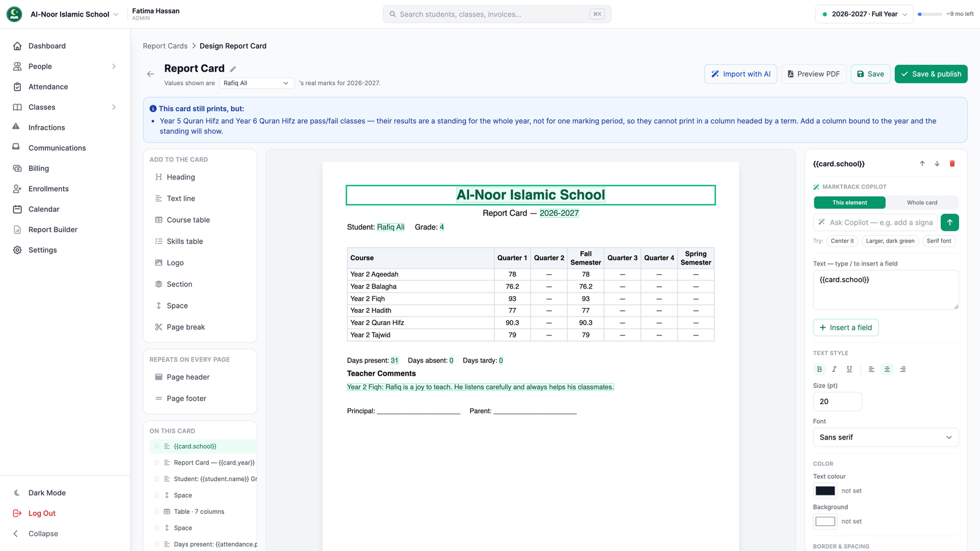The width and height of the screenshot is (980, 551).
Task: Align text to the left
Action: point(872,369)
